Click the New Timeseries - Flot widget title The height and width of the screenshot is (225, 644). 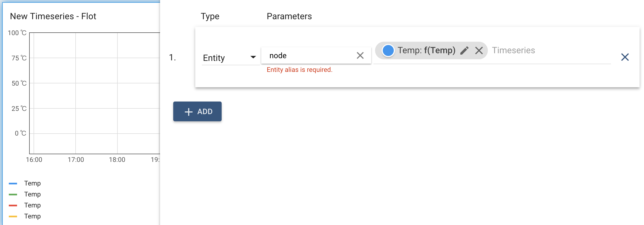(x=53, y=16)
